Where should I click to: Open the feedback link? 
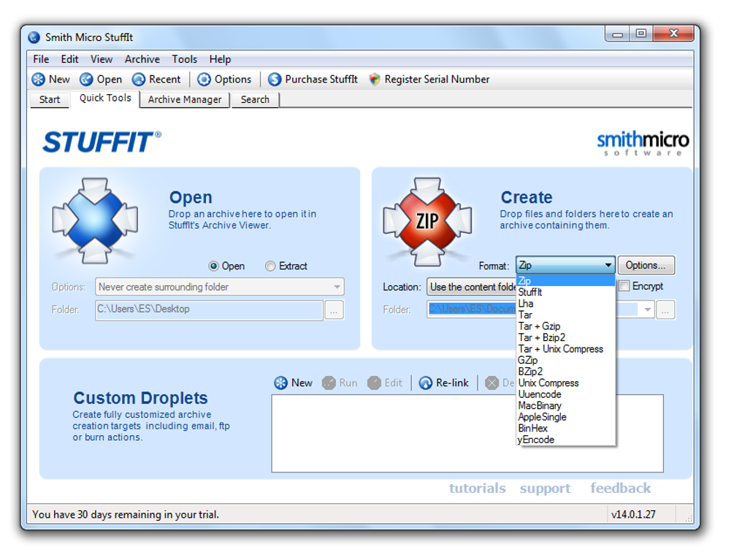[x=621, y=488]
